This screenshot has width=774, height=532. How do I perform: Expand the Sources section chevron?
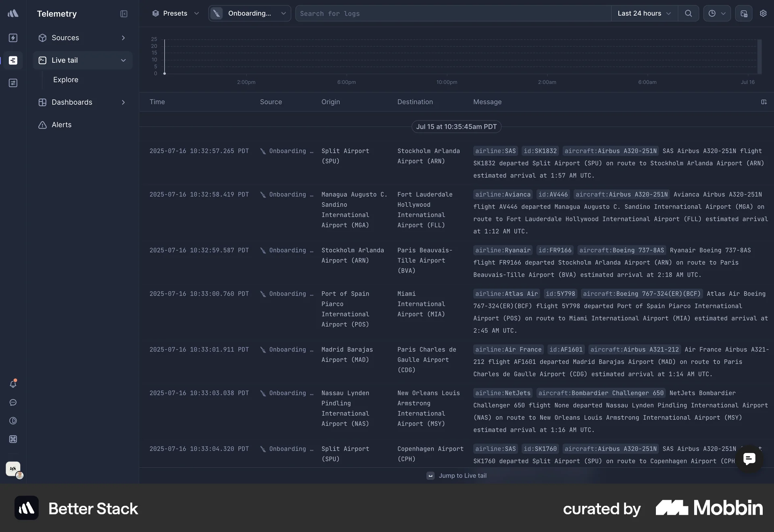coord(123,38)
